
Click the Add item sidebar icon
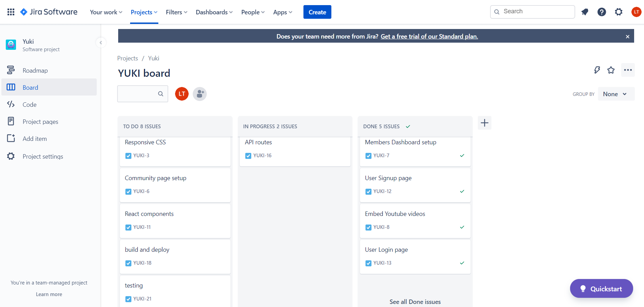[11, 138]
